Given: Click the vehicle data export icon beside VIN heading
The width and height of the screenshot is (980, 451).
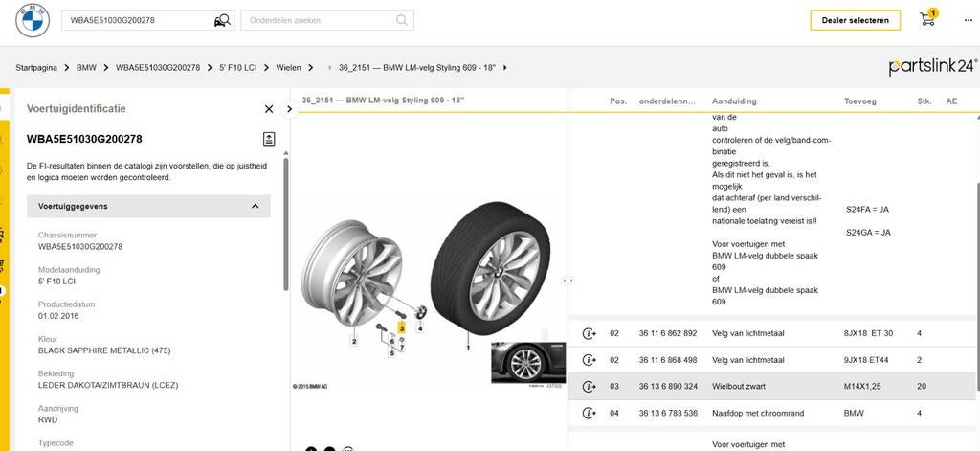Looking at the screenshot, I should click(269, 139).
